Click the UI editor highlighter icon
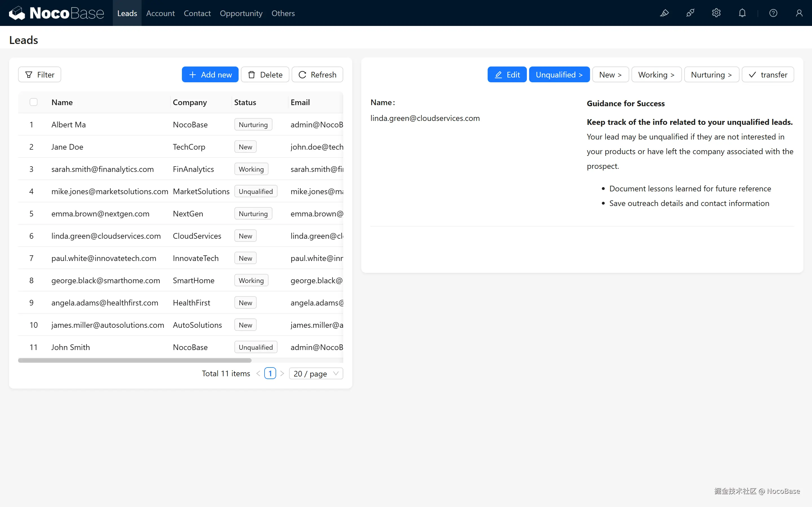Image resolution: width=812 pixels, height=507 pixels. 664,13
